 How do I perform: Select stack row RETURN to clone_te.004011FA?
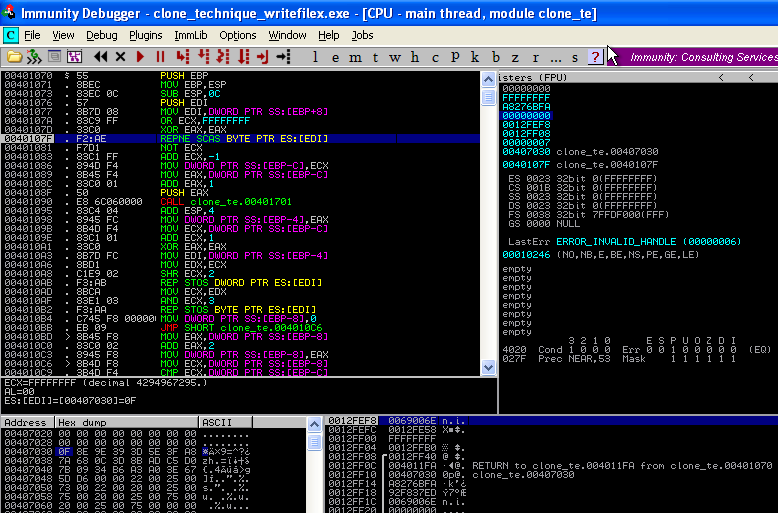[x=552, y=466]
